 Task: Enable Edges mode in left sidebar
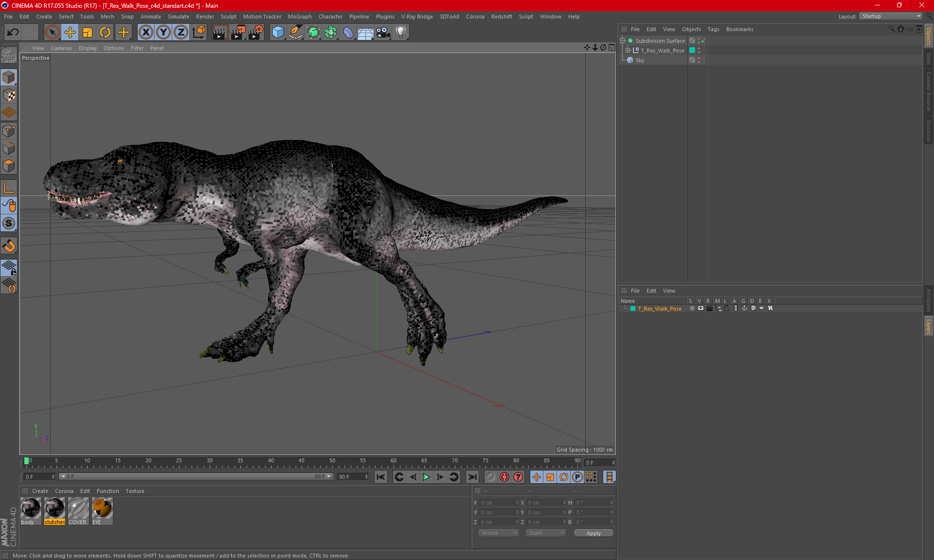tap(9, 148)
